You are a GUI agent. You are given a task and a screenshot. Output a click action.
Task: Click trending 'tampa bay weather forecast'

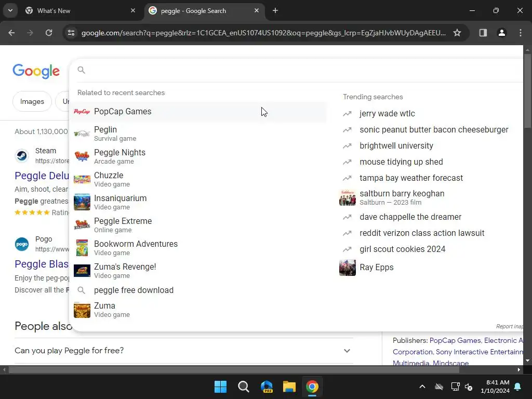coord(411,178)
